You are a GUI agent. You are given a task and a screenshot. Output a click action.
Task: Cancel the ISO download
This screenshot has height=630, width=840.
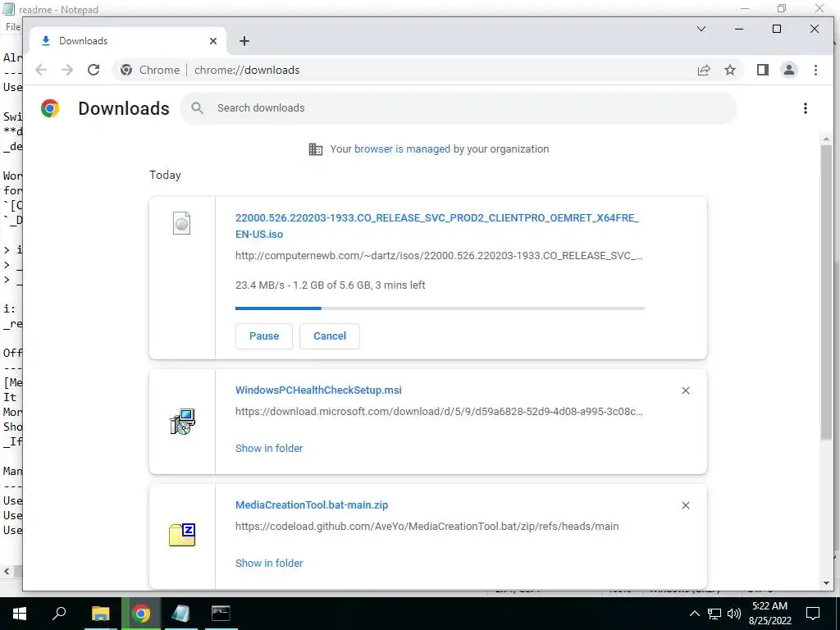[330, 336]
